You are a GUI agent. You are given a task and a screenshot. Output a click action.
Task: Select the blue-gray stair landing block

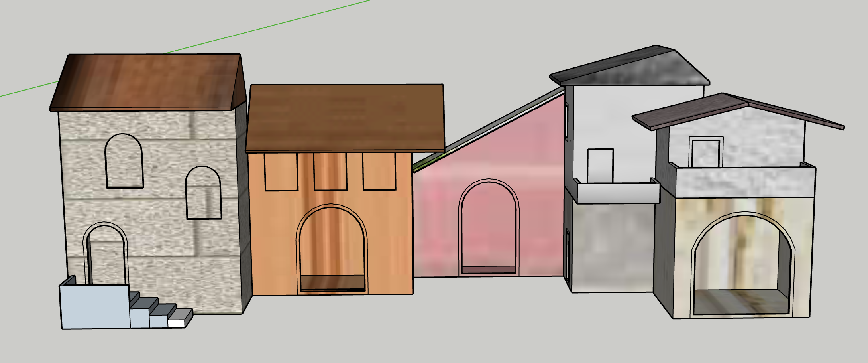tap(95, 306)
